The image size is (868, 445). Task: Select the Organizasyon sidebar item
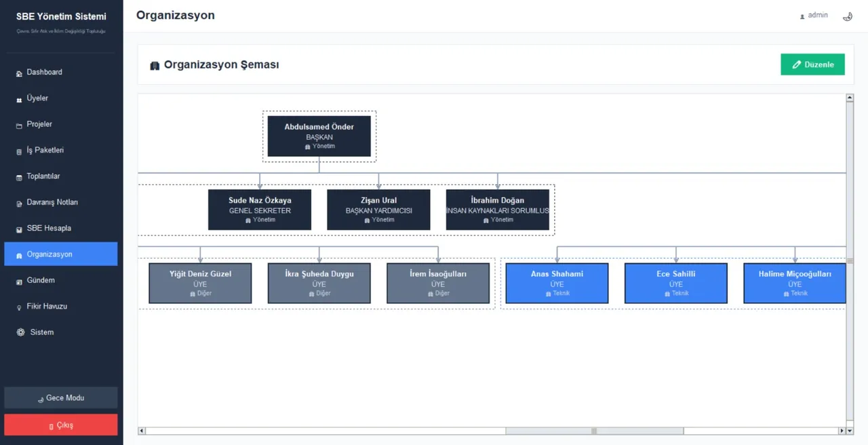[x=60, y=254]
